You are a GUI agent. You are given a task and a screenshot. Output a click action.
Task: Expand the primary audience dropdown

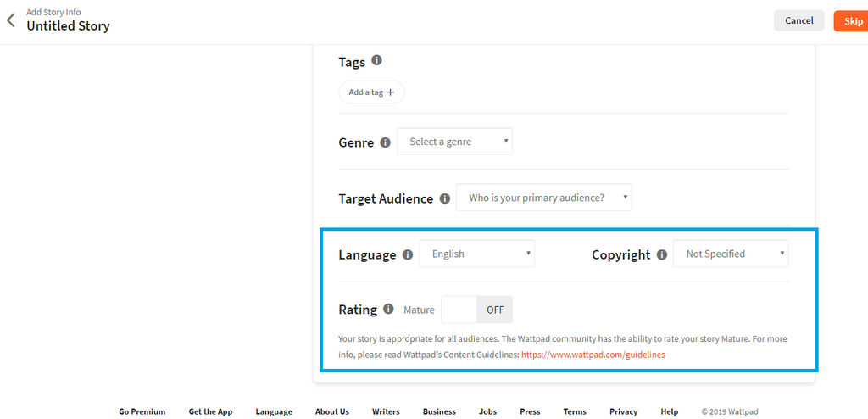coord(543,198)
